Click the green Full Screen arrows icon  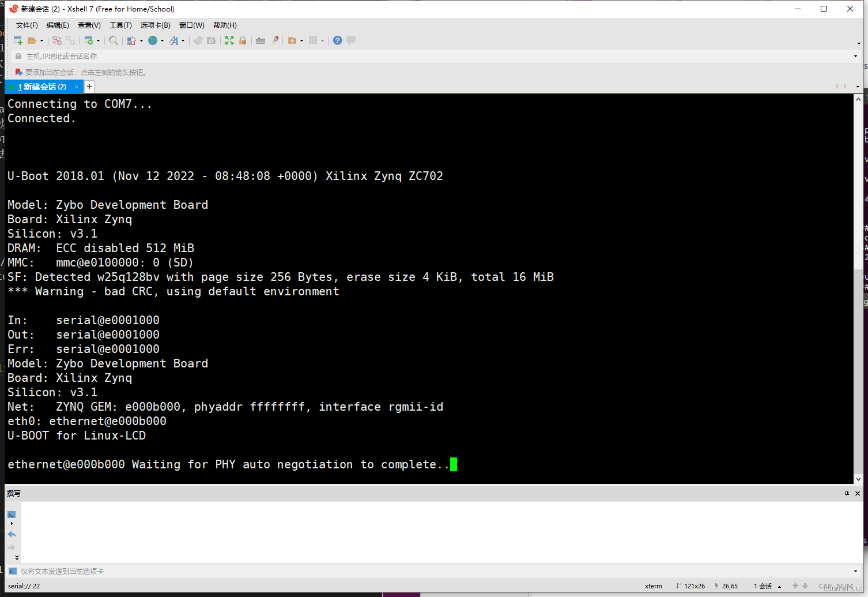click(229, 40)
